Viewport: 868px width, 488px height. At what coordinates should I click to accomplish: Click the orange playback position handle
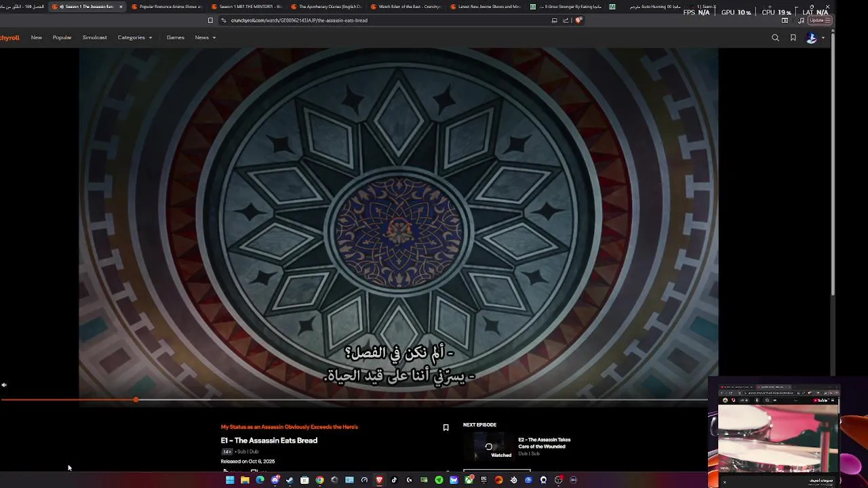tap(136, 400)
